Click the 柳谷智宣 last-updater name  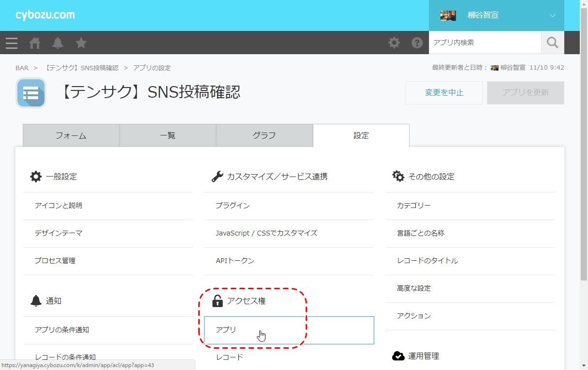(x=513, y=68)
